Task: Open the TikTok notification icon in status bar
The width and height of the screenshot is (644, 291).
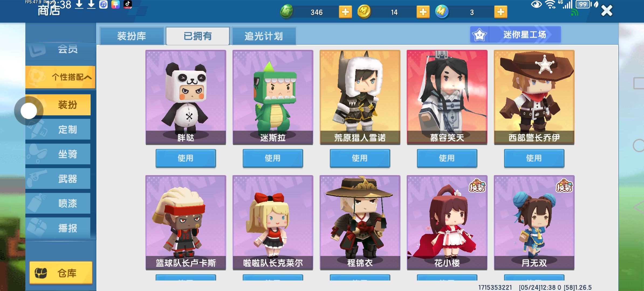Action: [128, 4]
